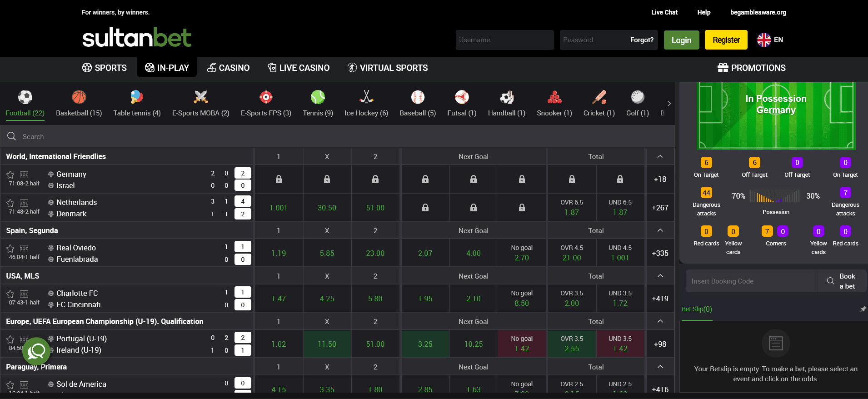868x399 pixels.
Task: Pin the bet slip panel
Action: point(863,309)
